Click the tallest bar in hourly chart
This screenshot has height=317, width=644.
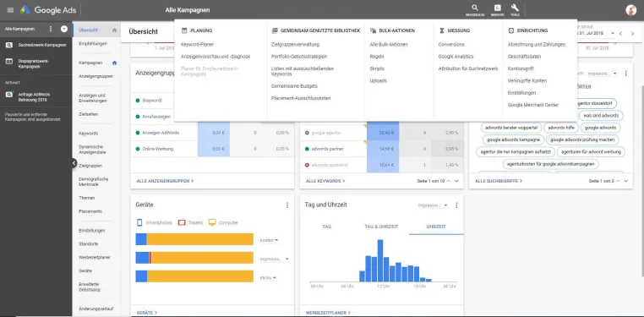[380, 260]
